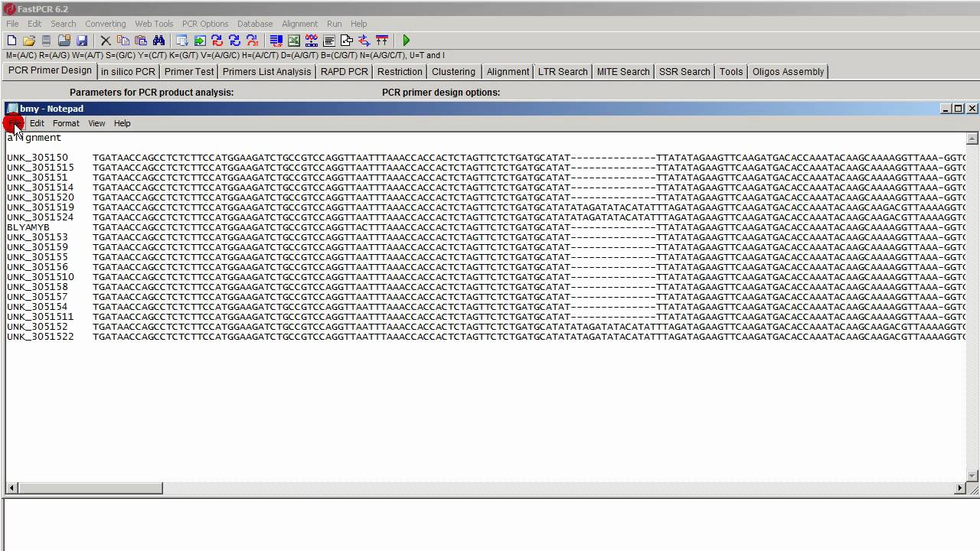The width and height of the screenshot is (980, 551).
Task: Click the Notepad horizontal scrollbar thumb
Action: click(x=90, y=487)
